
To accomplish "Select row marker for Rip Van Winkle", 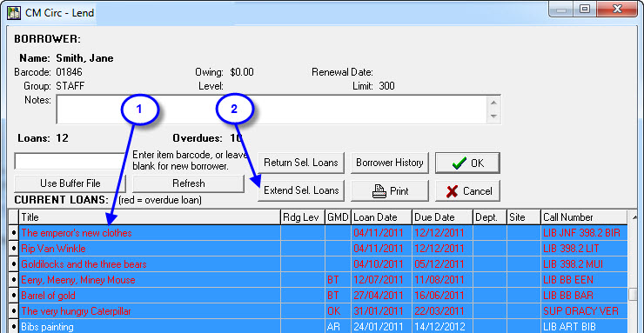I will (x=14, y=249).
